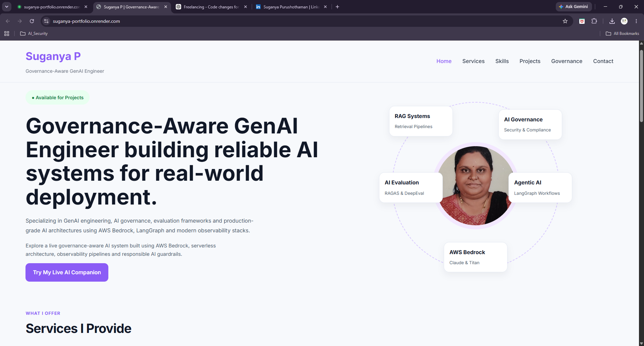The width and height of the screenshot is (644, 346).
Task: Switch to the LinkedIn Suganya Purushothaman tab
Action: (x=291, y=7)
